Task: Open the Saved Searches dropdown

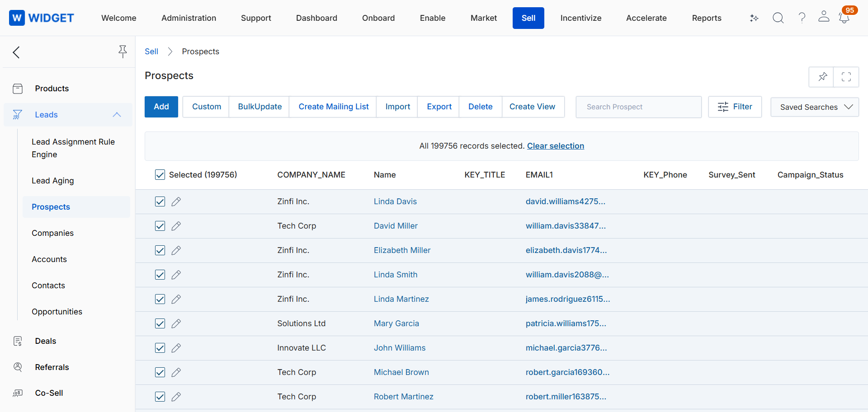Action: [x=815, y=107]
